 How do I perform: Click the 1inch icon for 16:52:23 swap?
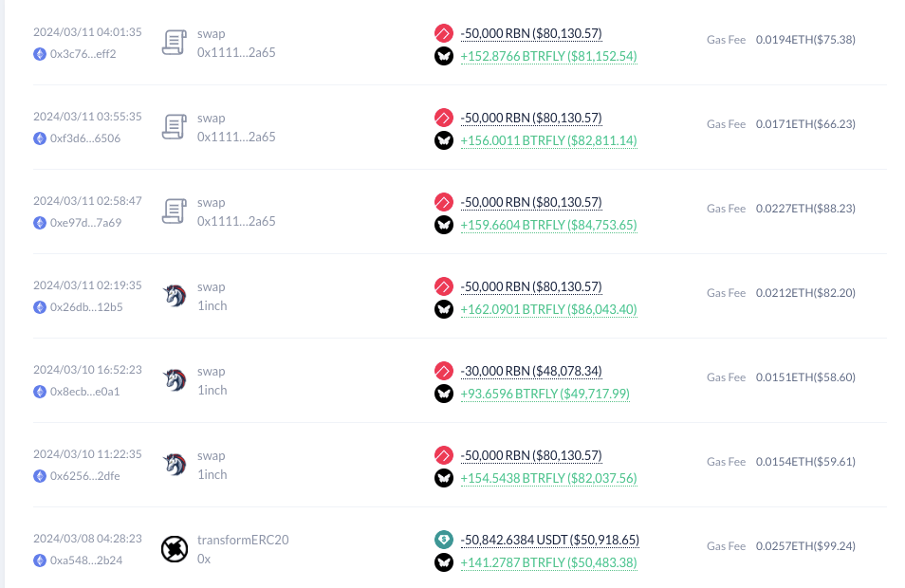coord(175,380)
